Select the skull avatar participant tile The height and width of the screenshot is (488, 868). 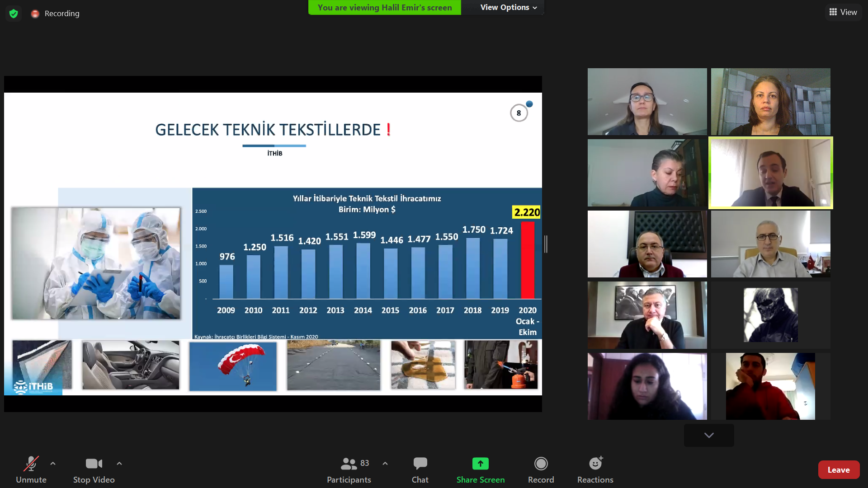point(770,315)
